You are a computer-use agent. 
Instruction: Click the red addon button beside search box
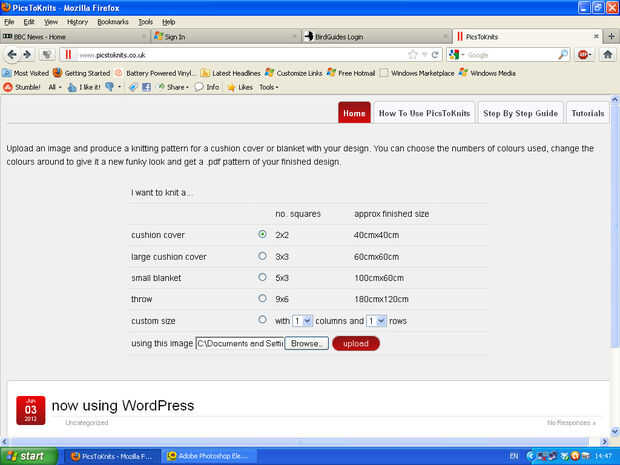click(584, 55)
